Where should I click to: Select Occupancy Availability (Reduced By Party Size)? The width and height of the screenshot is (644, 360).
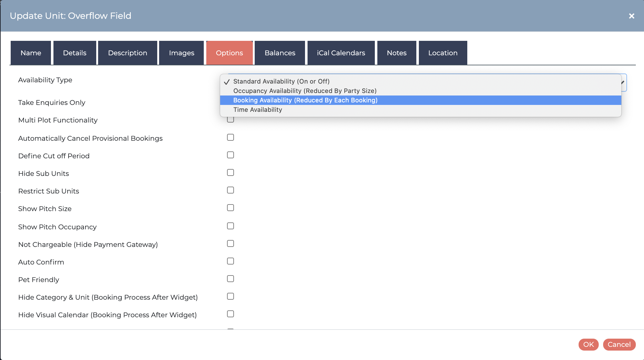click(x=421, y=91)
